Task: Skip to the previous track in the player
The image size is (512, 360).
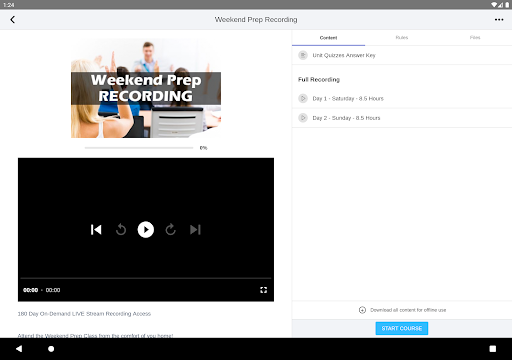Action: point(96,230)
